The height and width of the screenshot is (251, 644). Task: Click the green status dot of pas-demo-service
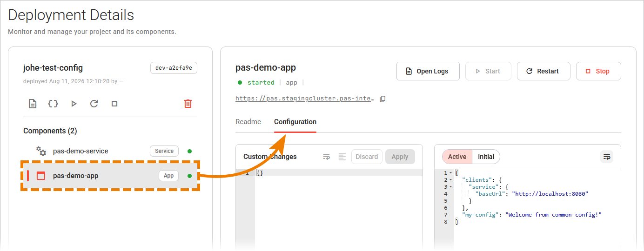coord(189,151)
